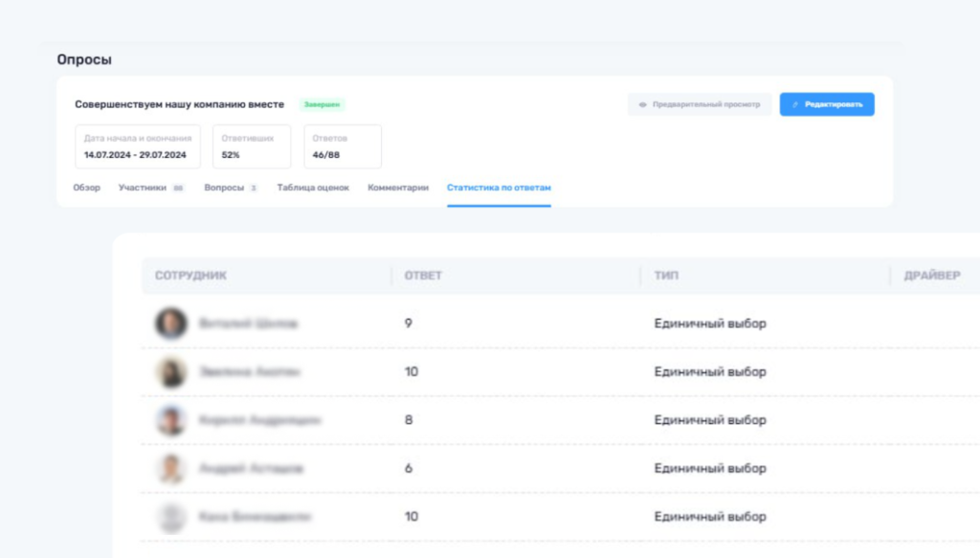
Task: Switch to the Участники tab
Action: click(143, 188)
